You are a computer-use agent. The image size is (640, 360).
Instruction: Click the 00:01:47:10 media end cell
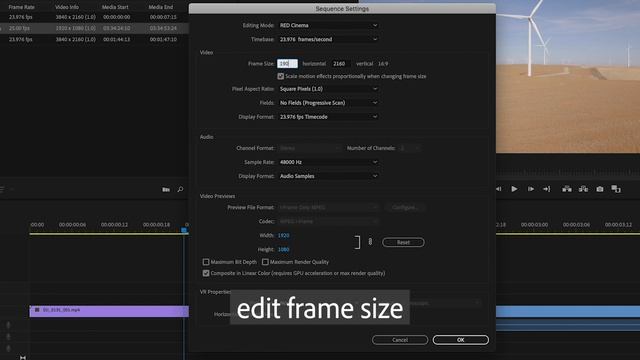click(x=163, y=39)
